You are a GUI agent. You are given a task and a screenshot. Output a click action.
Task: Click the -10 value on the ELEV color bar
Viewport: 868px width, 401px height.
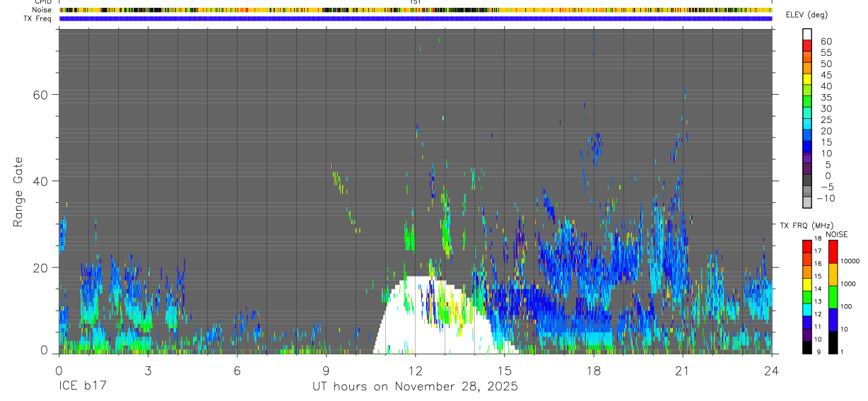(824, 199)
